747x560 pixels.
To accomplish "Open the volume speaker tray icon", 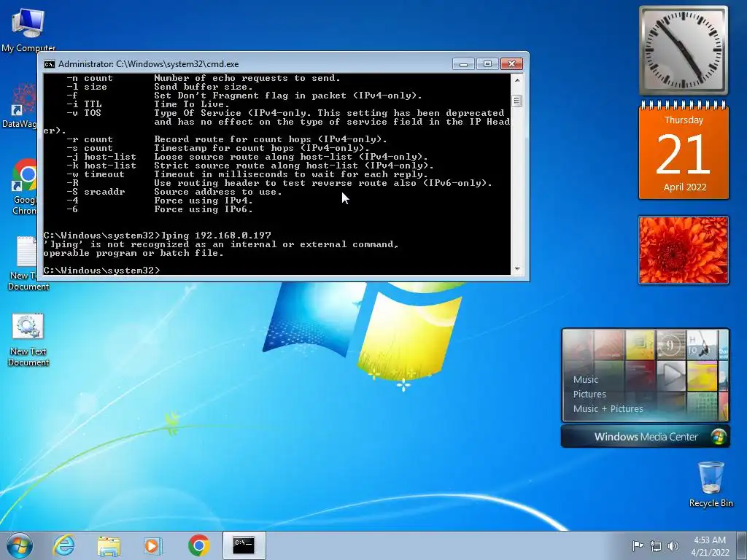I will pos(673,546).
